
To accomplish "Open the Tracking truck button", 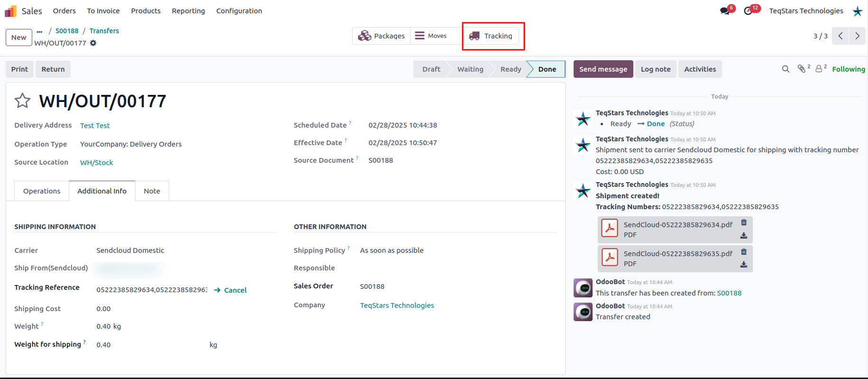I will pos(491,36).
